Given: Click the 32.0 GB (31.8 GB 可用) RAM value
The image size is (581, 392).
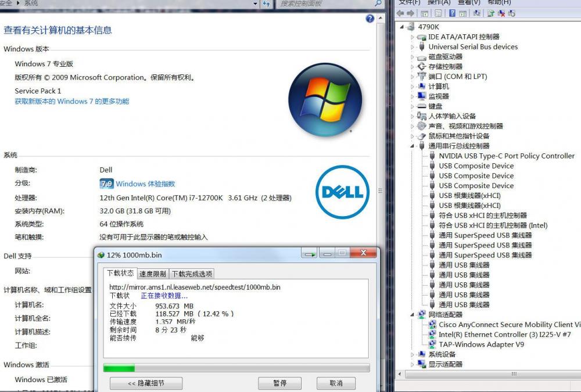Looking at the screenshot, I should (135, 211).
